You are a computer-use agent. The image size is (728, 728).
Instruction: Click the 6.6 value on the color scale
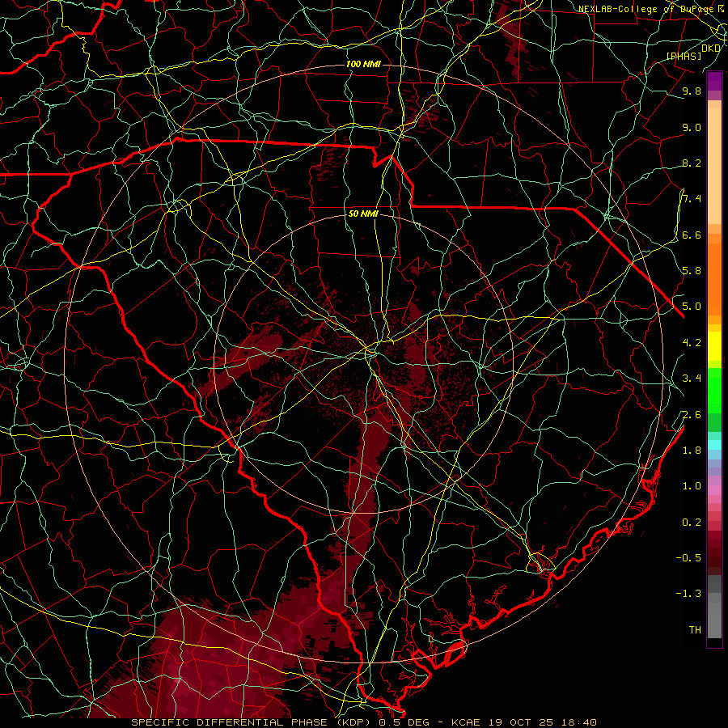pos(692,235)
